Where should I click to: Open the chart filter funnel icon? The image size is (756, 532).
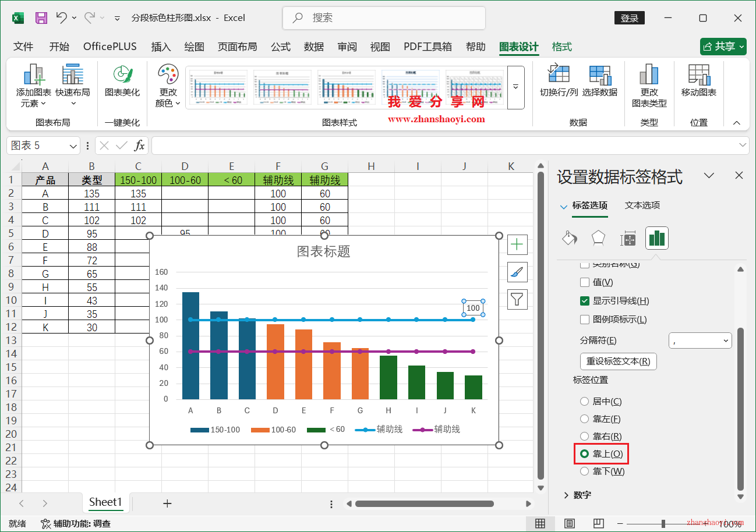517,299
